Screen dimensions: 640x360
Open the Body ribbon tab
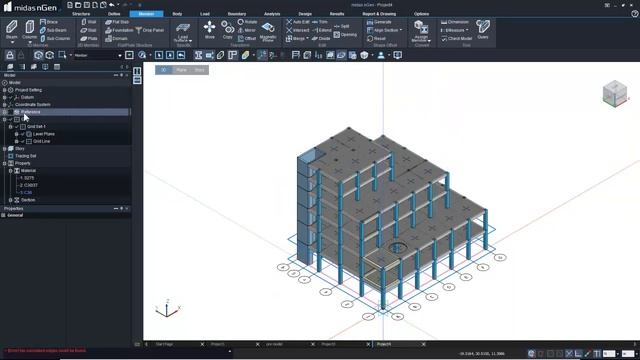click(x=177, y=14)
